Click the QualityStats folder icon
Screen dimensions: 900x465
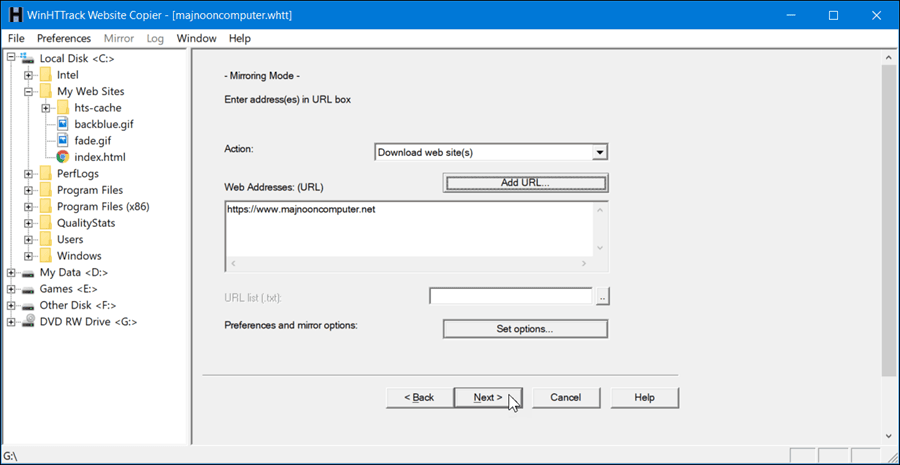point(45,223)
